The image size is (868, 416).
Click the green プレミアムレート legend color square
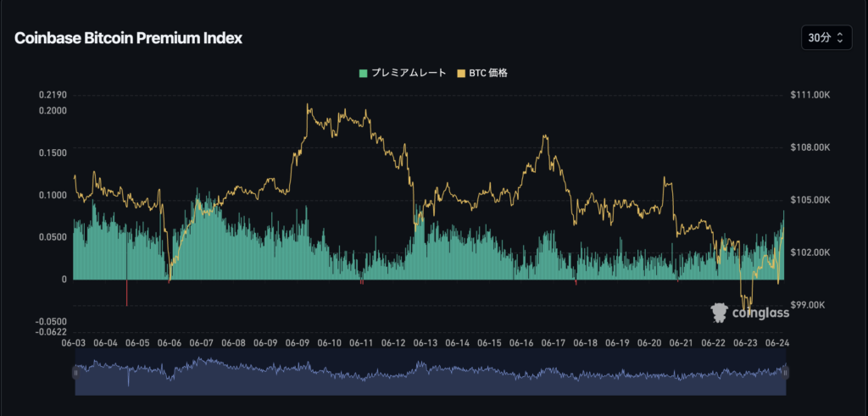click(363, 73)
